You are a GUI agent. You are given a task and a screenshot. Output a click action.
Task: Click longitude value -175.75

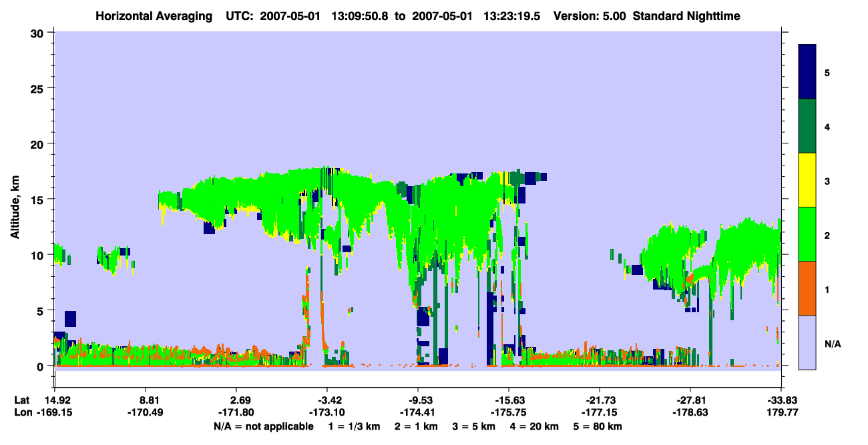point(509,413)
